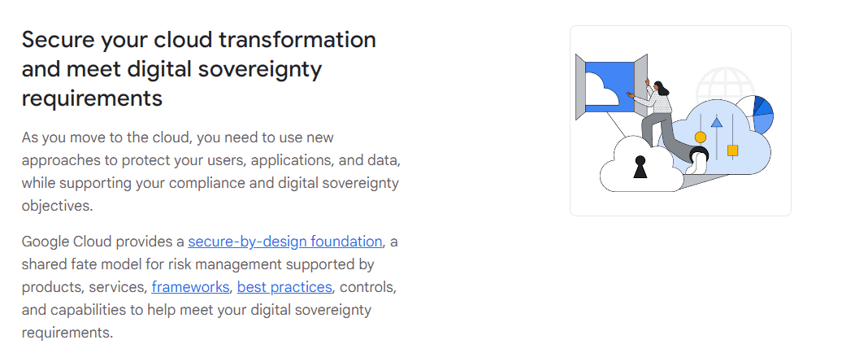Click the globe icon in the illustration
The image size is (868, 353).
[725, 85]
